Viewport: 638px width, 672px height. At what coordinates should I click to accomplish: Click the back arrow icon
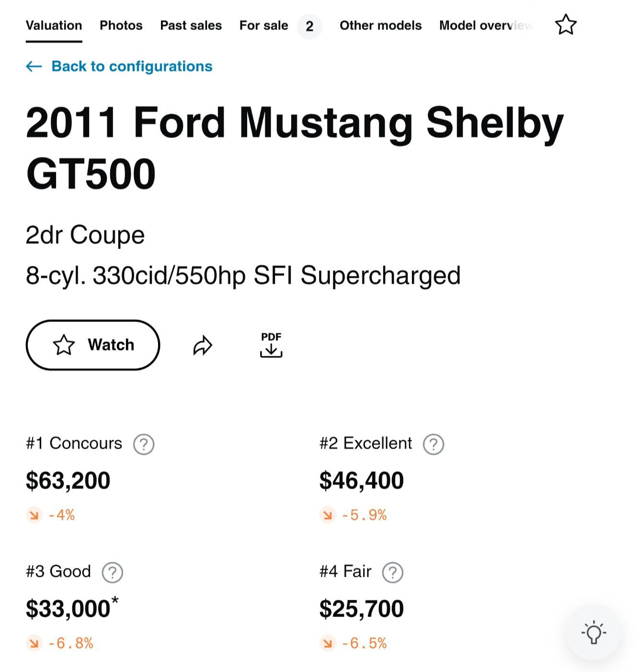coord(34,67)
